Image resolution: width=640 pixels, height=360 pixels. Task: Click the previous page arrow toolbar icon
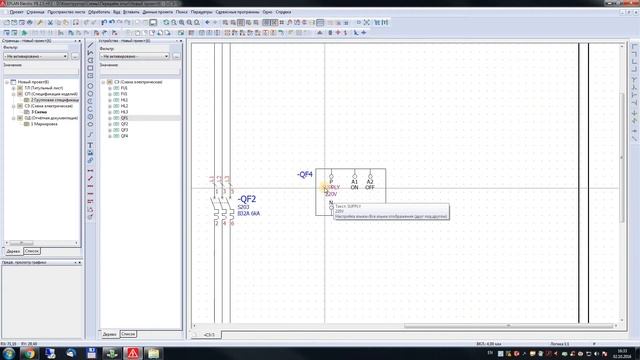(207, 22)
